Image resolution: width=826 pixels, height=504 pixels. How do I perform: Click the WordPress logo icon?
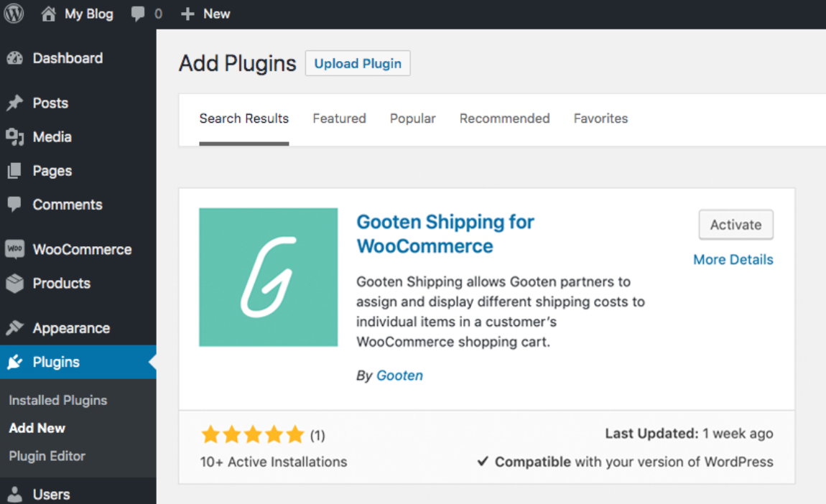[x=14, y=14]
